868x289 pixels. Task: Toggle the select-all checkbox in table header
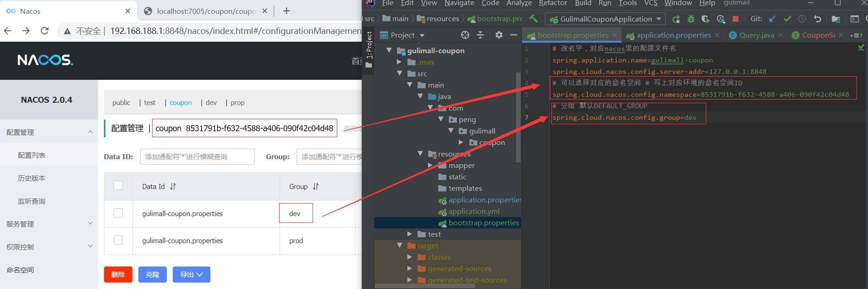(118, 185)
